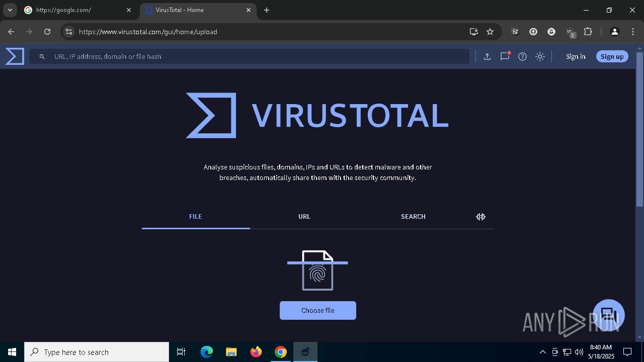The height and width of the screenshot is (362, 644).
Task: Go back to previous page
Action: (11, 32)
